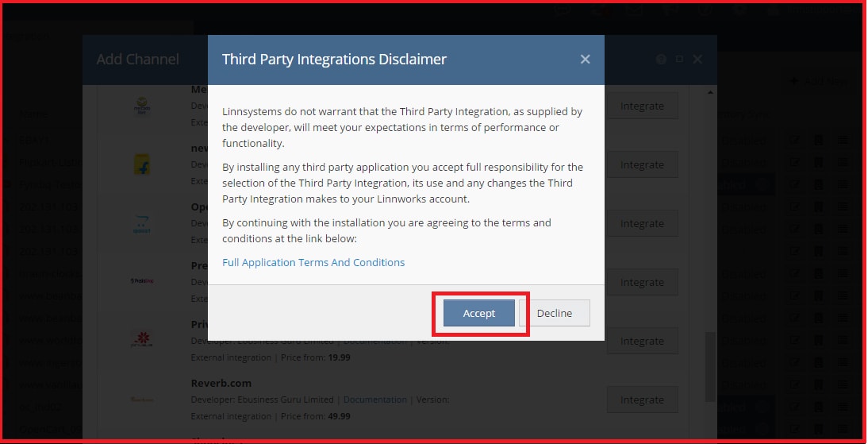The width and height of the screenshot is (868, 444).
Task: Click the 'Price from: 49.99' text
Action: [316, 415]
